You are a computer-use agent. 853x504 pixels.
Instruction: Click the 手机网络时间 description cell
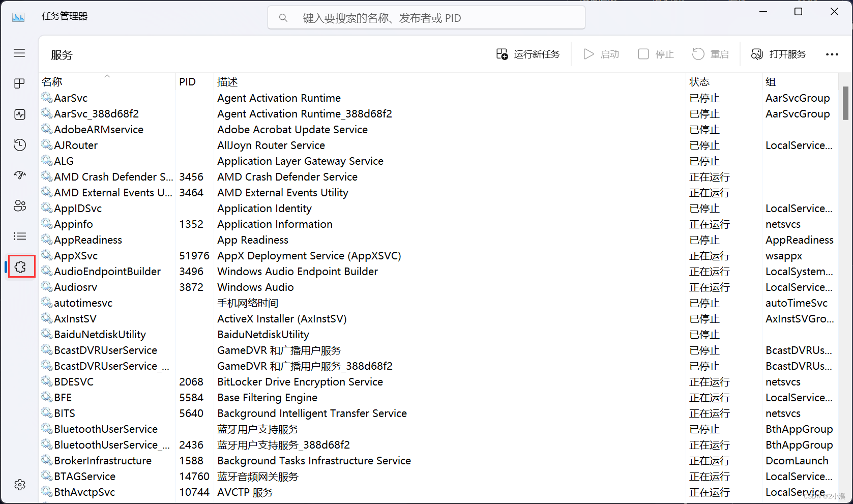click(x=248, y=303)
